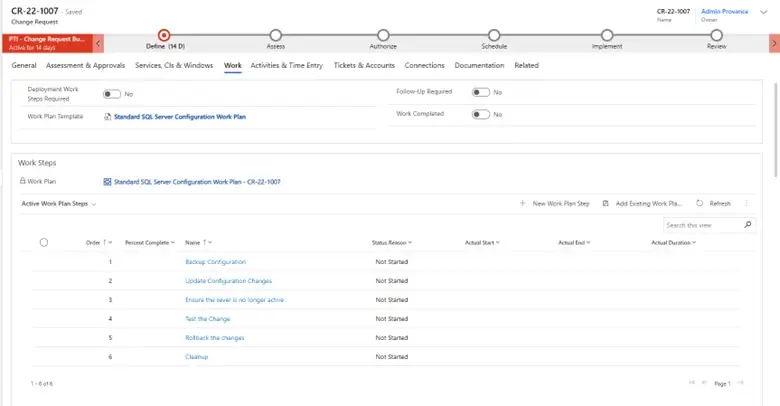Refresh the work plan steps grid
This screenshot has height=406, width=780.
714,203
